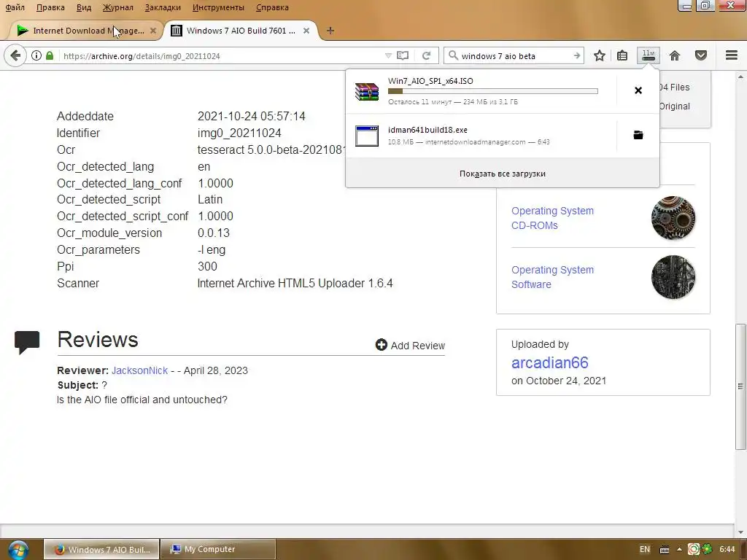Click the Reviews speech bubble icon
The width and height of the screenshot is (747, 560).
(27, 343)
